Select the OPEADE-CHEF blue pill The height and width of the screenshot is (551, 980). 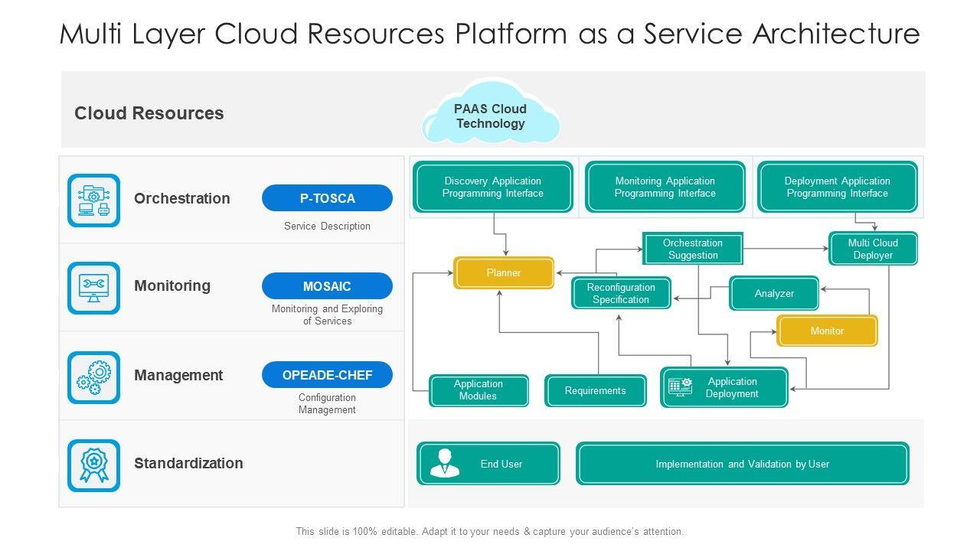coord(327,375)
